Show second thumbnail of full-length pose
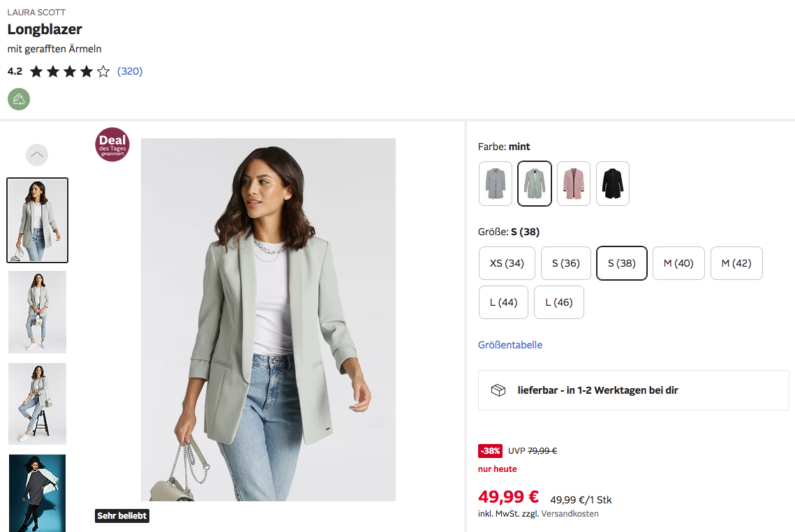 [37, 312]
